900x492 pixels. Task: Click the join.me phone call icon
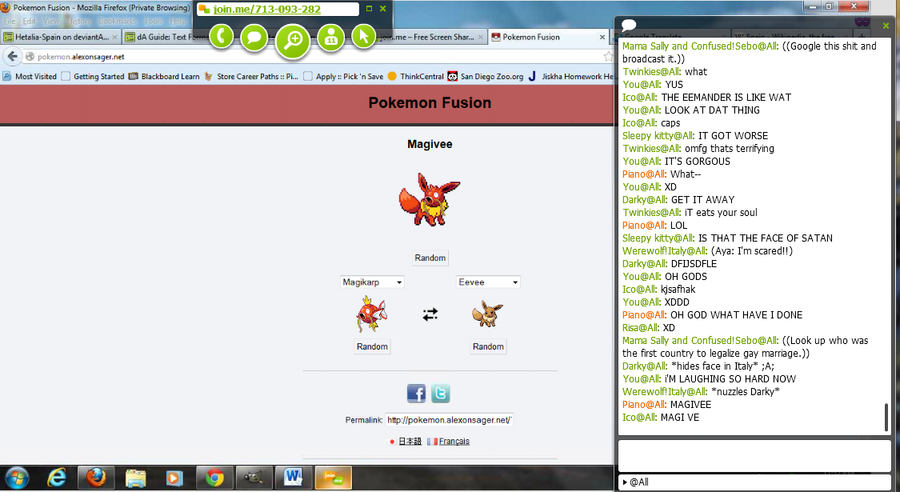(x=221, y=37)
